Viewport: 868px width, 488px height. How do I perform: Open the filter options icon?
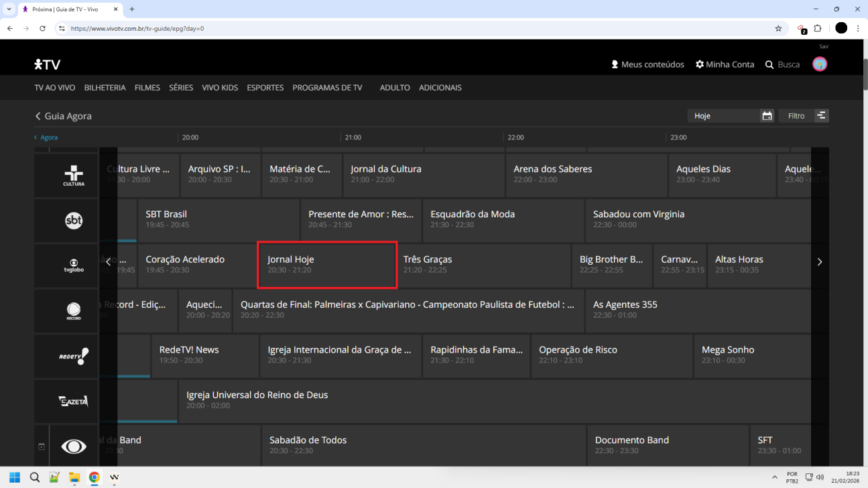[821, 116]
